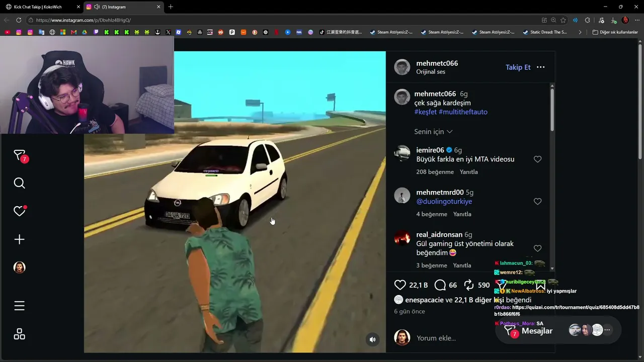Open enespacacie's profile from the likes line
This screenshot has height=362, width=644.
click(x=424, y=300)
